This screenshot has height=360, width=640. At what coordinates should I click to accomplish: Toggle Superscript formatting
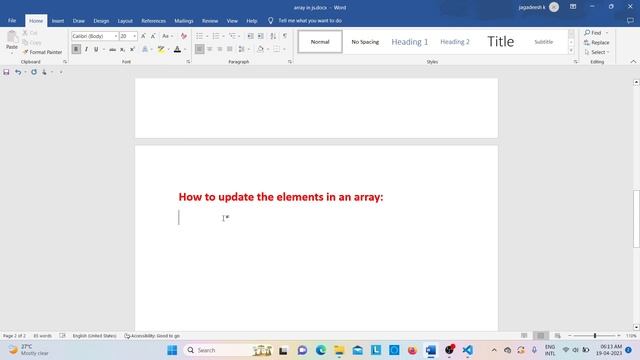(132, 49)
